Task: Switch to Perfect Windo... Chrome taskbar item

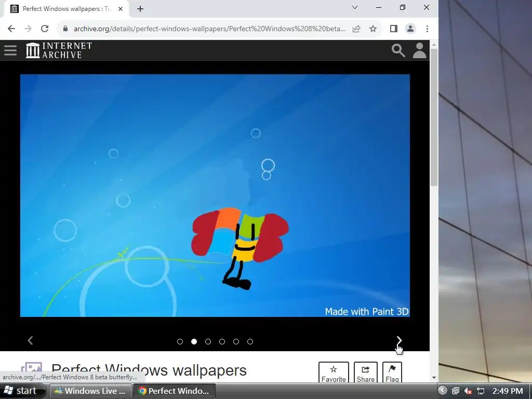Action: (175, 391)
